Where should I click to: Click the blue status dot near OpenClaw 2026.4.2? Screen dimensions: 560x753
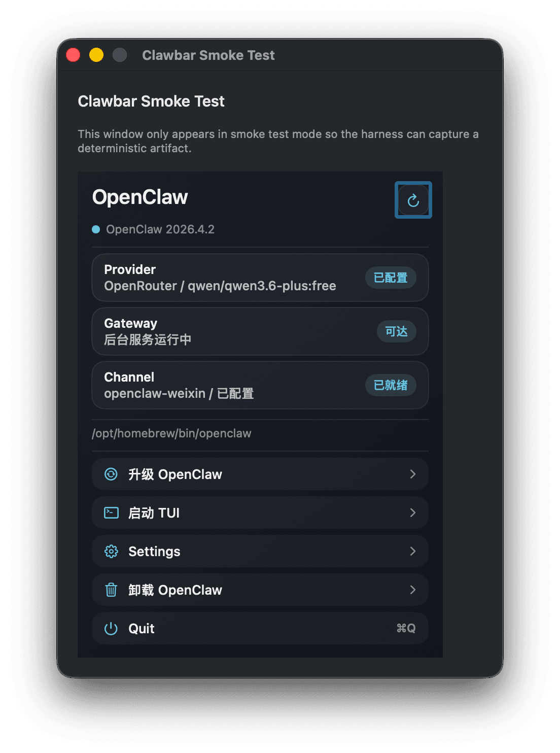coord(95,229)
